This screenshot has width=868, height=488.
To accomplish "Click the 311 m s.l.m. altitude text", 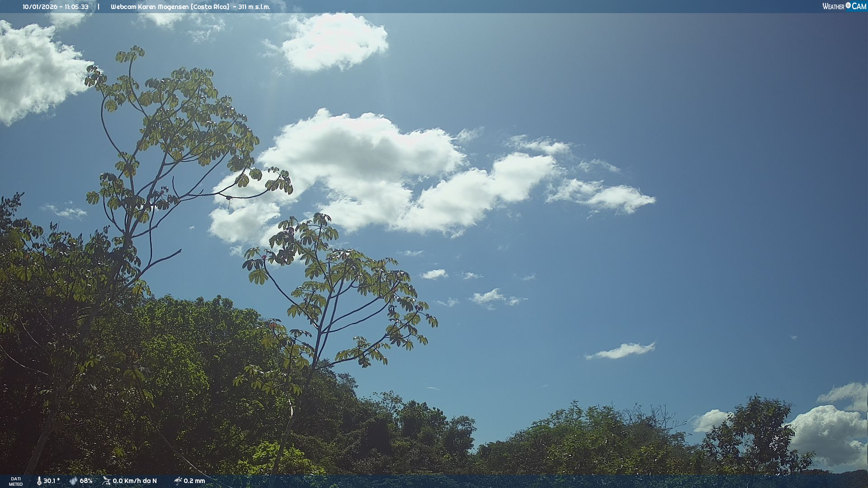I will [254, 7].
